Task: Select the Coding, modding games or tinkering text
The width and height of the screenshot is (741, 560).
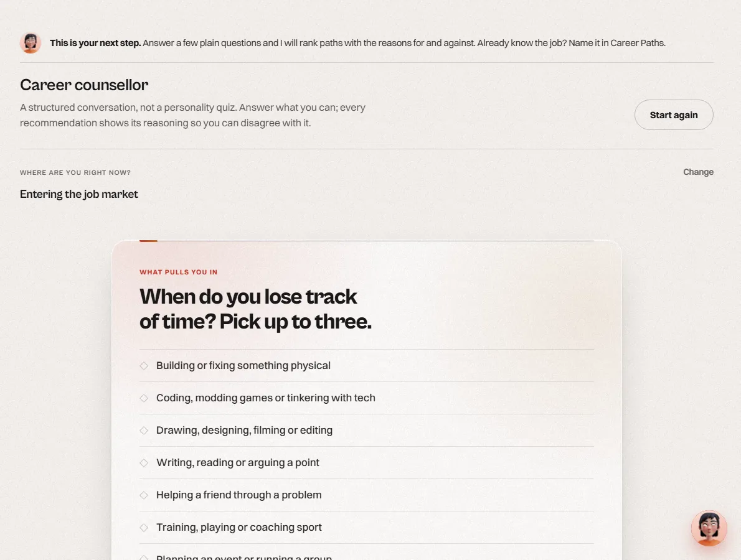Action: coord(266,398)
